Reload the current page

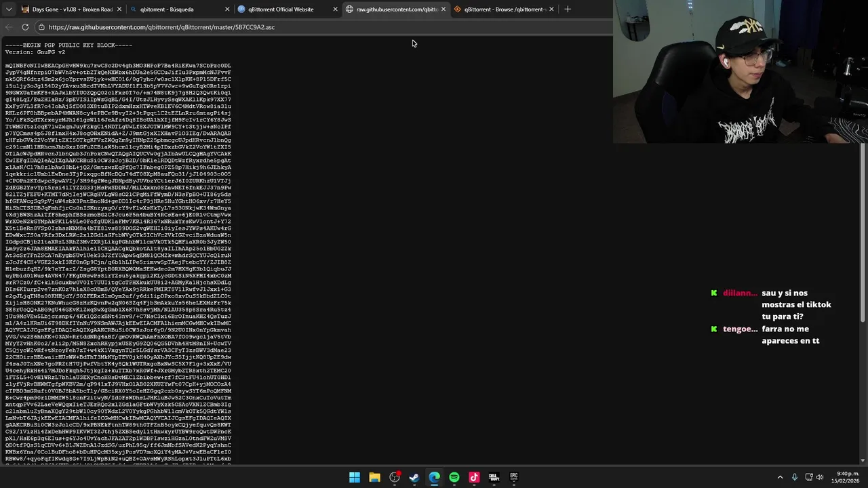pos(25,27)
